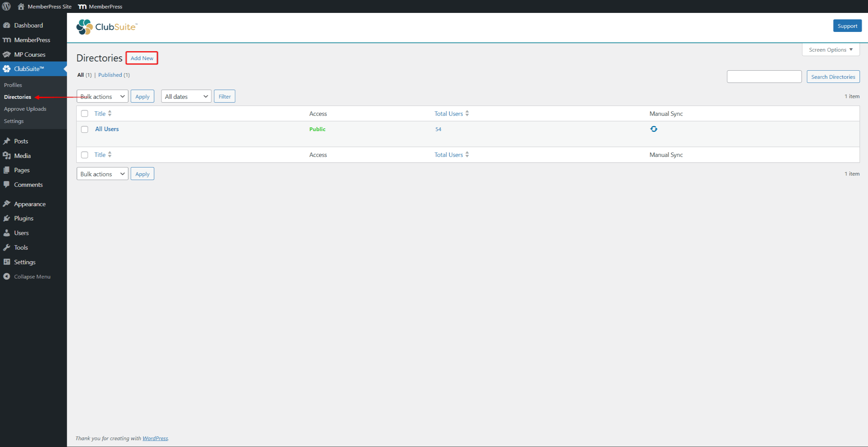Click the MemberPress icon in the top bar

coord(82,6)
